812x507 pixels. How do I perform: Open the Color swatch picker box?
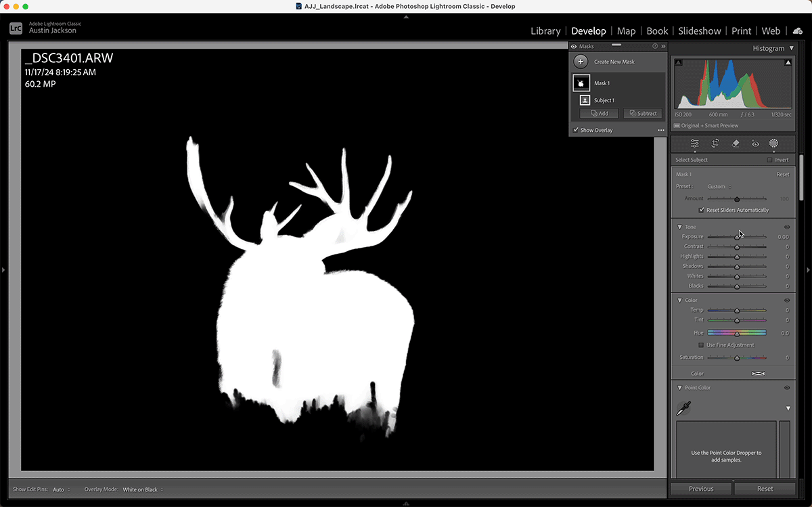[758, 374]
